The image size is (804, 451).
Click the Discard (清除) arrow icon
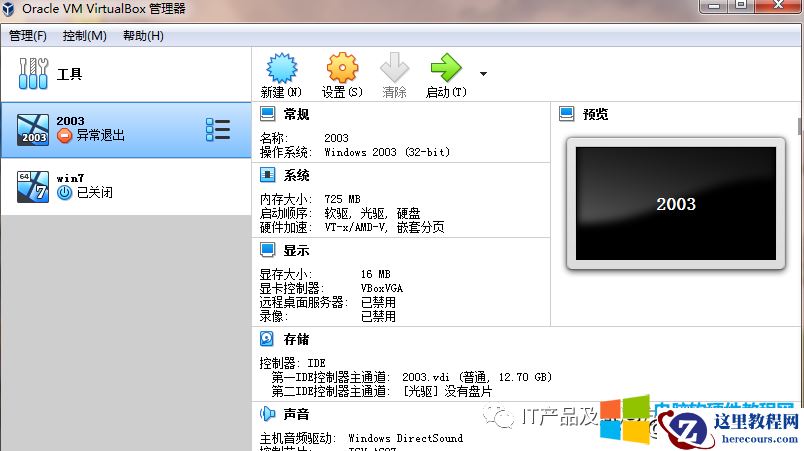[394, 68]
